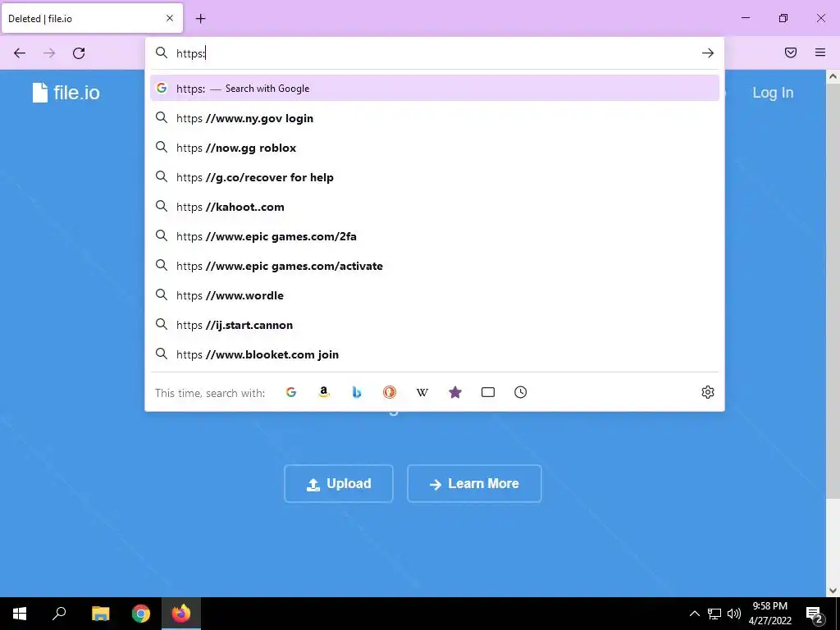Click the page scrollbar up arrow
The image size is (840, 630).
point(833,76)
